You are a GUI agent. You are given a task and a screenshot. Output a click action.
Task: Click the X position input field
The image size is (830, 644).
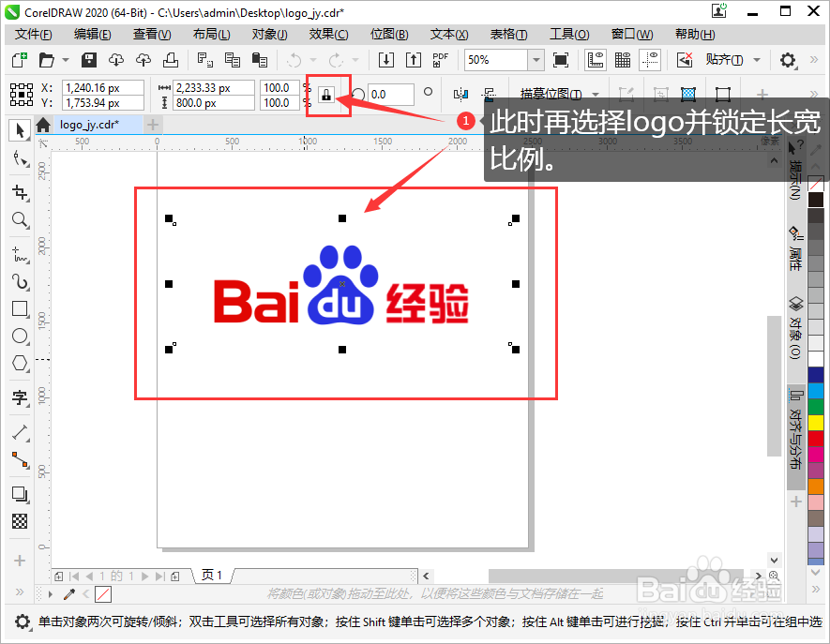tap(102, 87)
